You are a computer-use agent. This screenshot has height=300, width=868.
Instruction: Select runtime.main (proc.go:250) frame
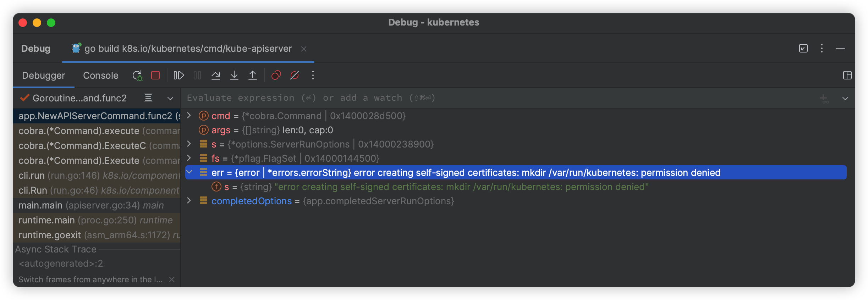(97, 220)
